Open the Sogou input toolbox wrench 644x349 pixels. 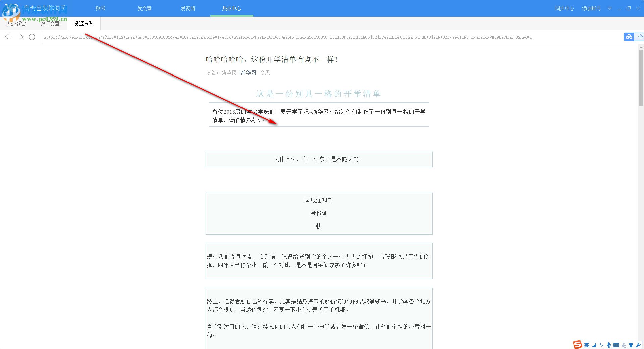638,345
